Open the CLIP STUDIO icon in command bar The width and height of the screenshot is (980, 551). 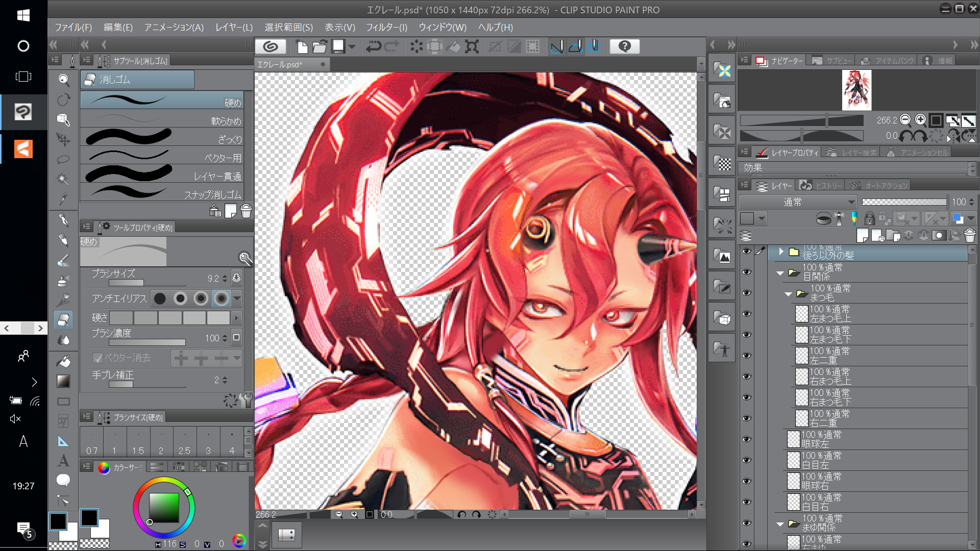271,47
